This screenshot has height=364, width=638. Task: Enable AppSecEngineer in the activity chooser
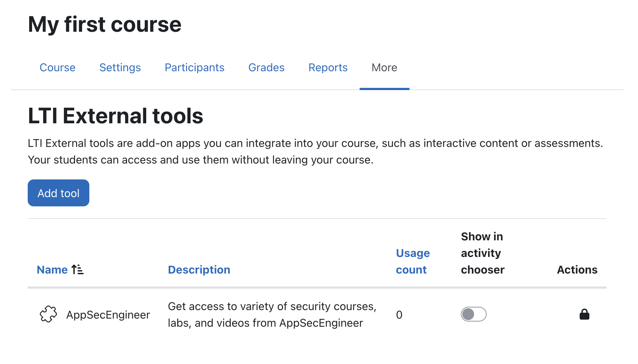point(473,315)
